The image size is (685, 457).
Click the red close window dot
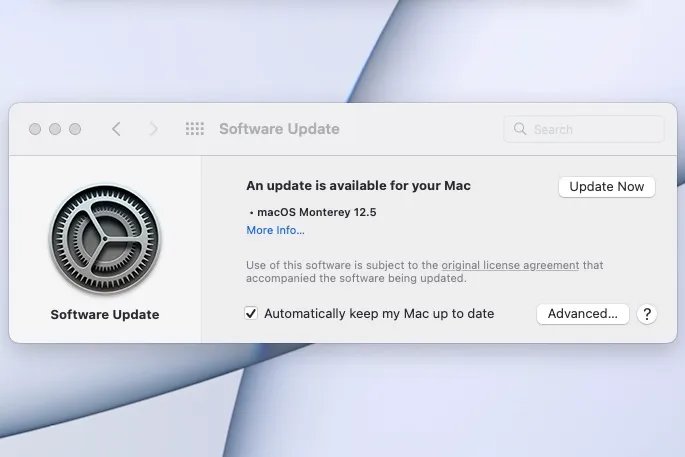35,129
